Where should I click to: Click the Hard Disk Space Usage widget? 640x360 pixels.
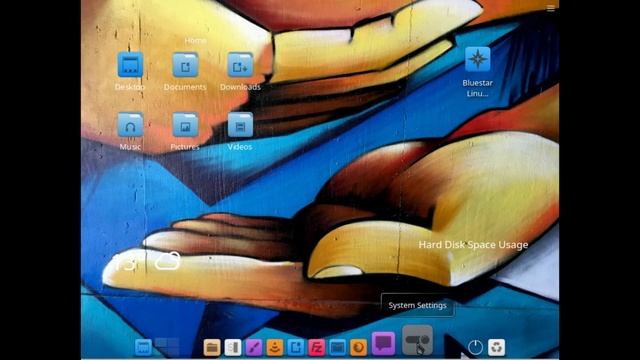tap(473, 244)
